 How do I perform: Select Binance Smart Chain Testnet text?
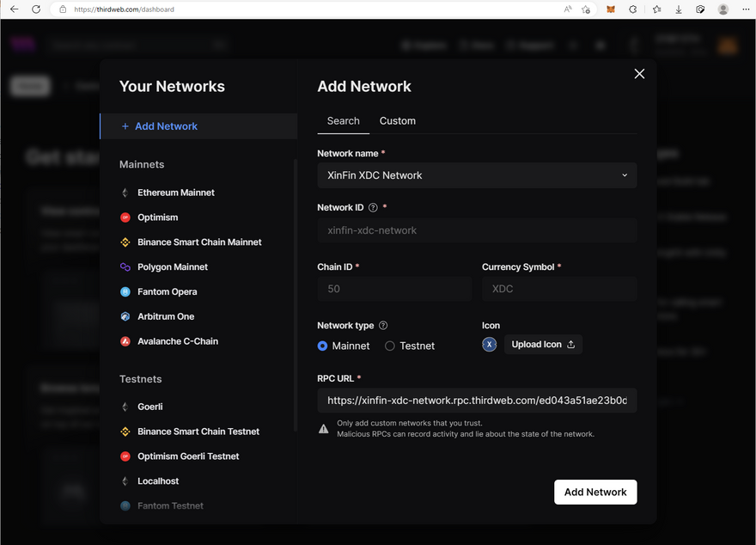pos(198,432)
